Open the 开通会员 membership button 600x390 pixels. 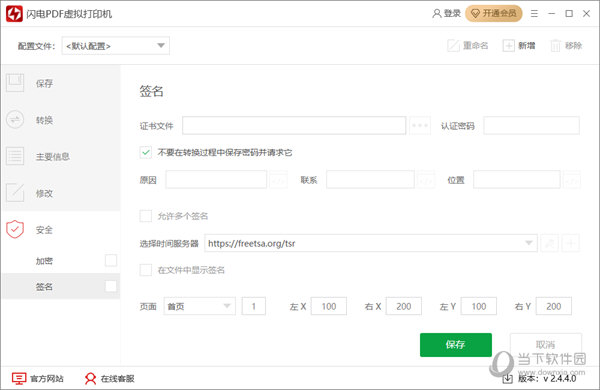[x=494, y=13]
